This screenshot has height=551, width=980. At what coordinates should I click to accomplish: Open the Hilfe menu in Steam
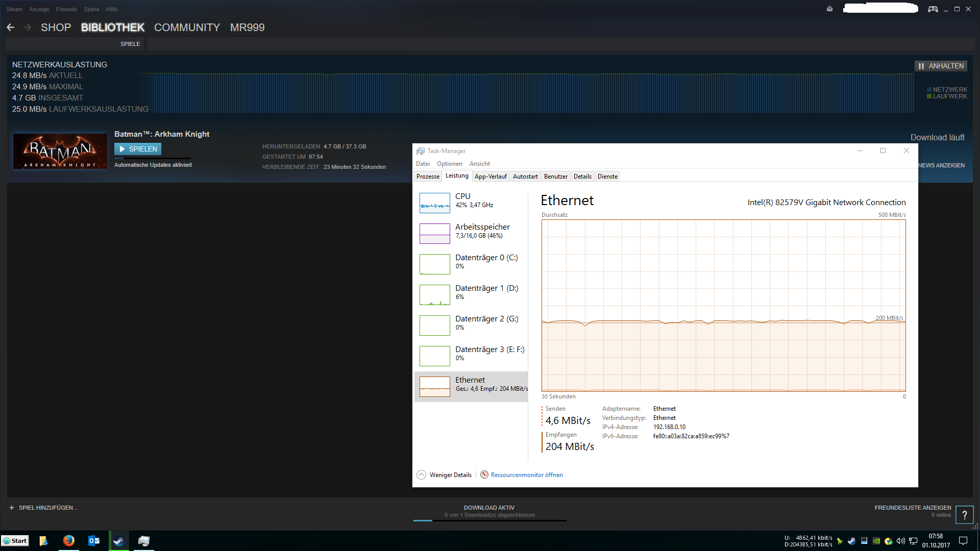point(112,9)
